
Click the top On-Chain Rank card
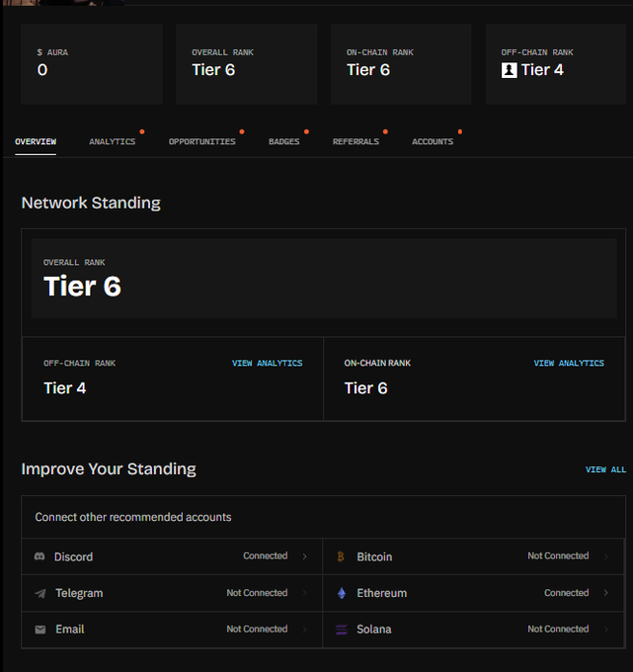(401, 64)
